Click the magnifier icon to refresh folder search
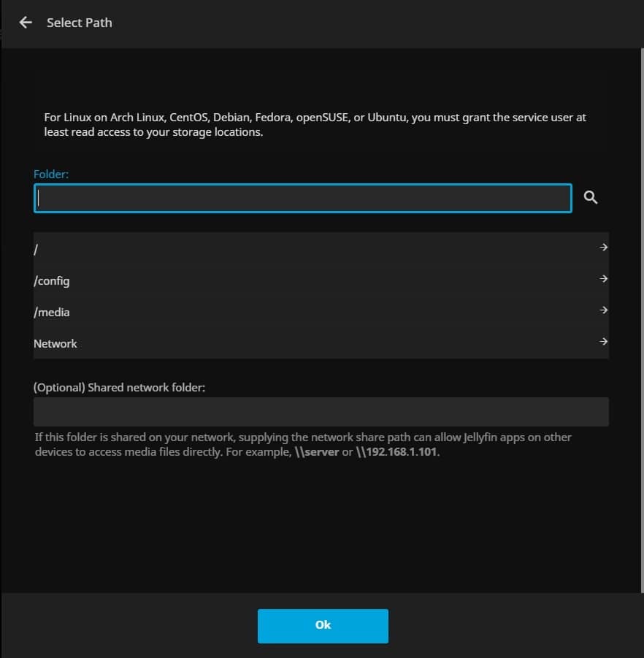The image size is (644, 658). (591, 197)
